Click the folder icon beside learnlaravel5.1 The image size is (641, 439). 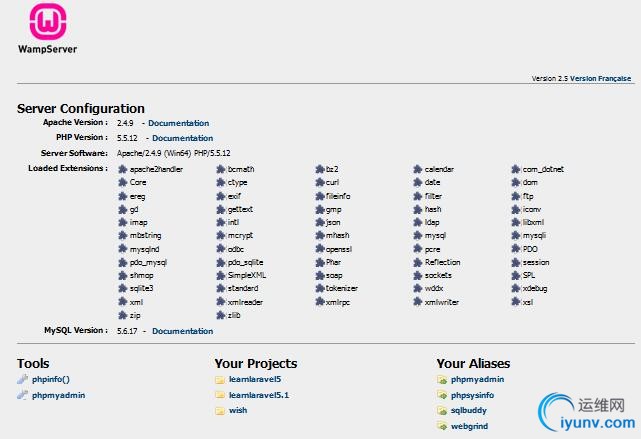(220, 395)
